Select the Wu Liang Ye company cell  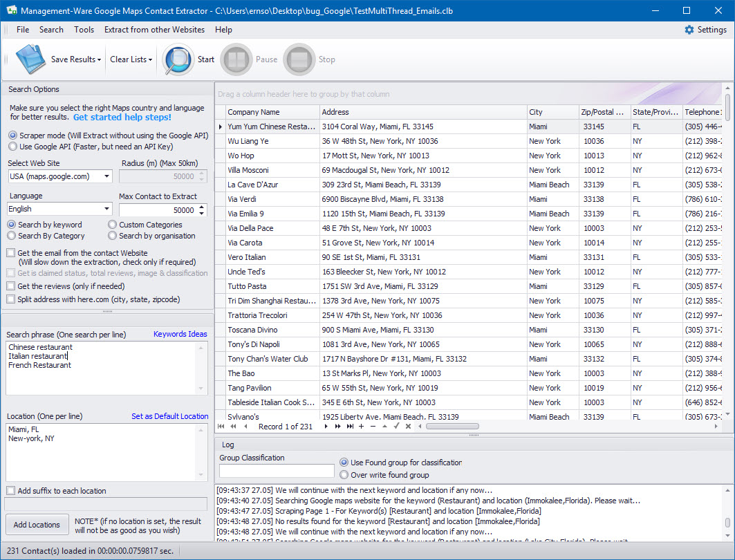click(x=272, y=141)
